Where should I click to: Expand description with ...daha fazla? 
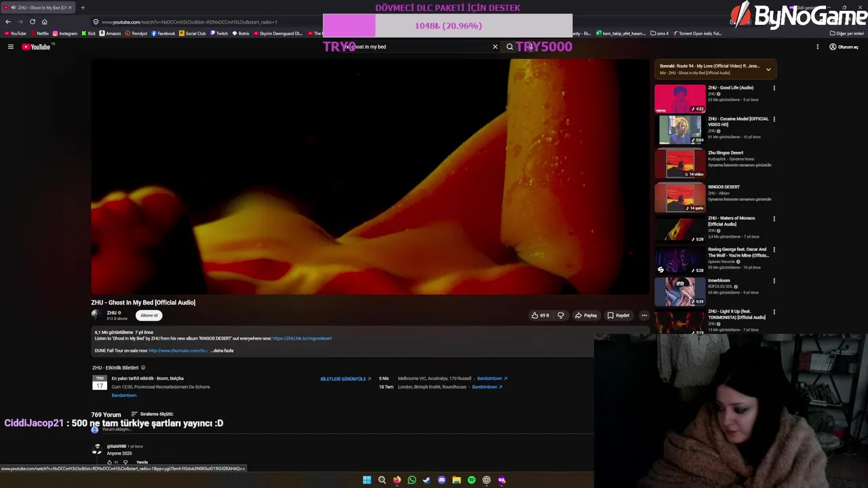click(x=222, y=350)
